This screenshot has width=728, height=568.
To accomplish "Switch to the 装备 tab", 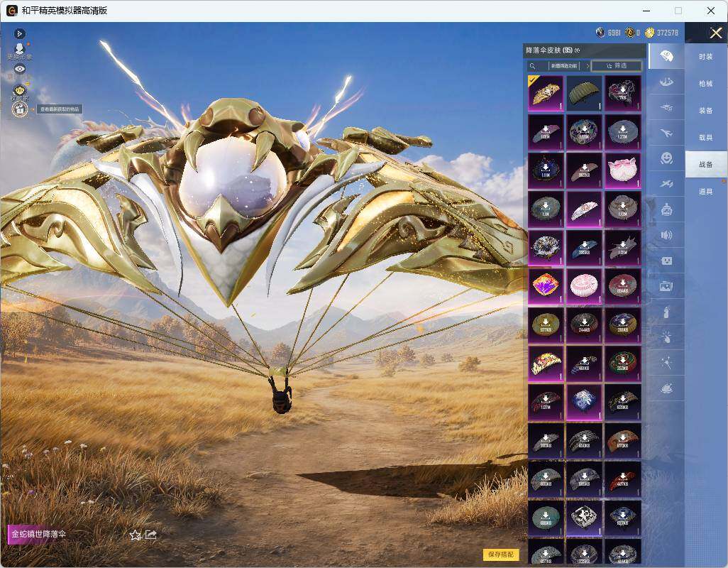I will click(706, 111).
